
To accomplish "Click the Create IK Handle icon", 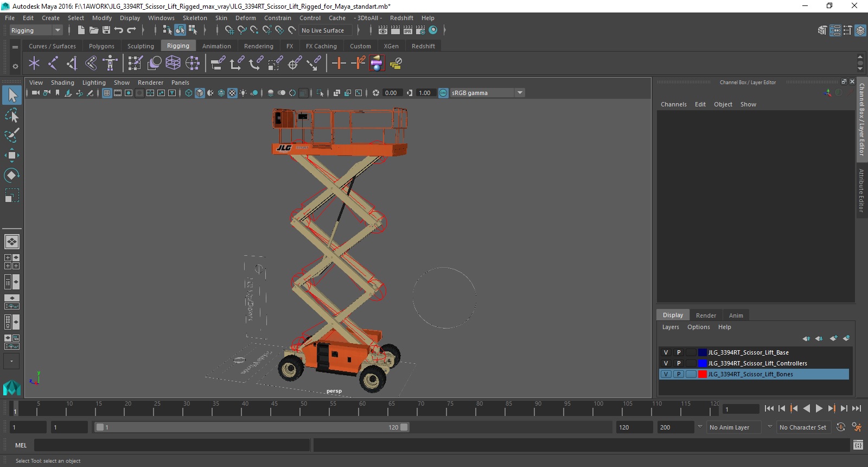I will point(72,64).
